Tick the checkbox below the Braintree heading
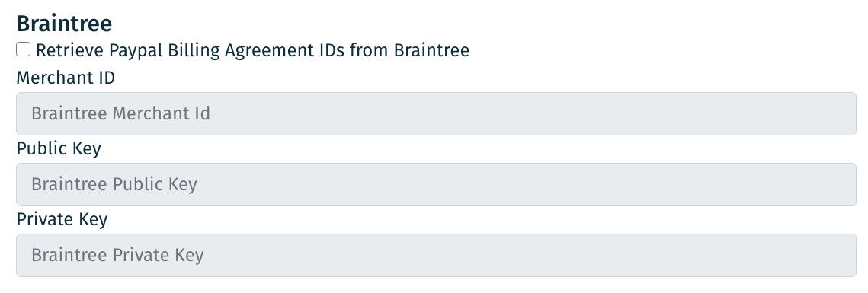The height and width of the screenshot is (293, 868). pyautogui.click(x=24, y=49)
